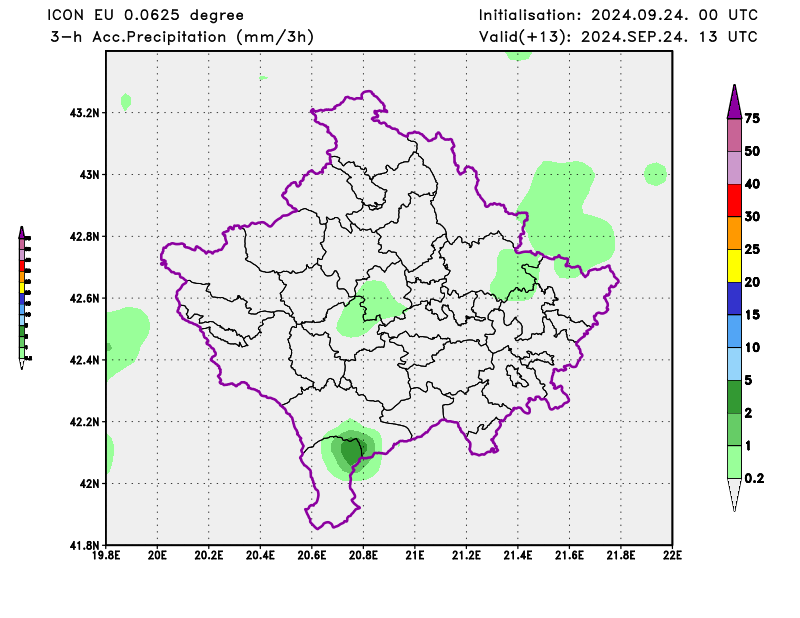
Task: Click the '20.6E' longitude label
Action: coord(312,555)
